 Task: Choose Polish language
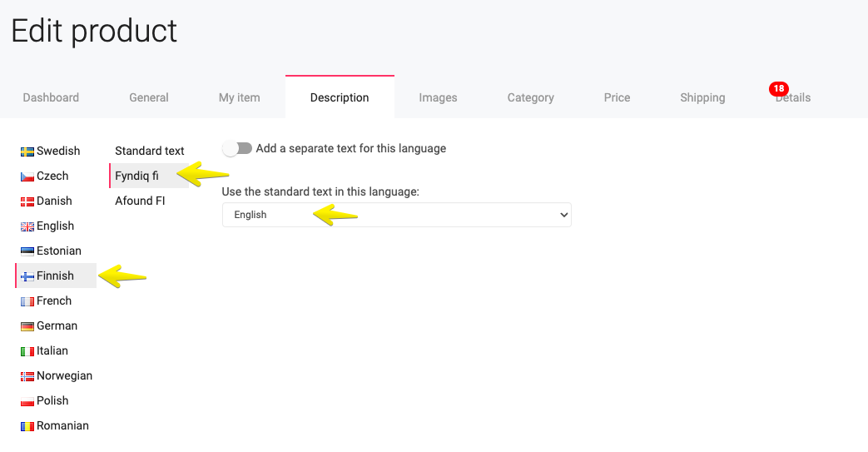[x=52, y=400]
